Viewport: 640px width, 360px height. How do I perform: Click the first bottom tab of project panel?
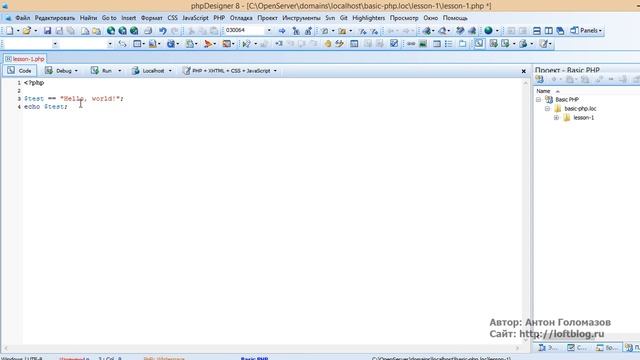[x=548, y=348]
